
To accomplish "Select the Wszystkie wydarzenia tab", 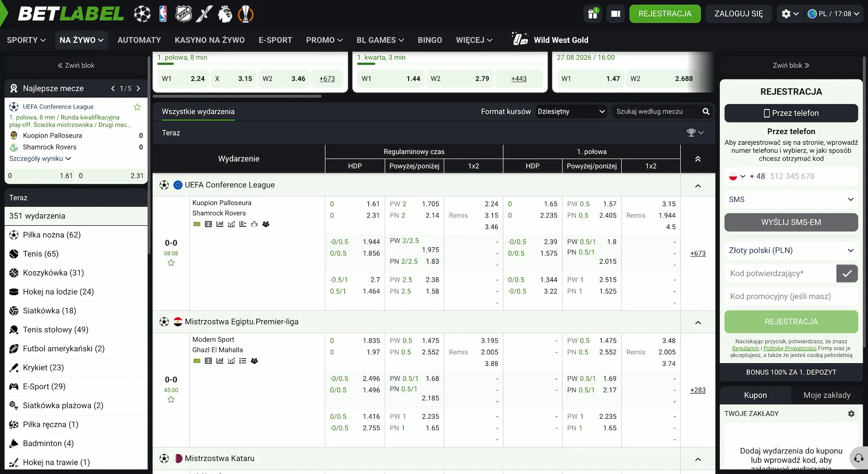I will coord(198,112).
